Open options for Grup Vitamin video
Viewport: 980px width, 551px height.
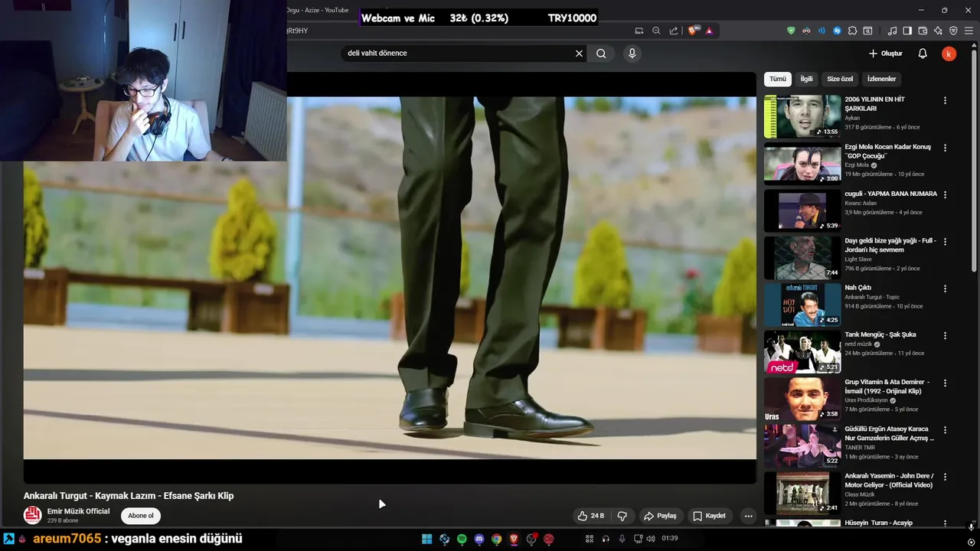point(945,383)
